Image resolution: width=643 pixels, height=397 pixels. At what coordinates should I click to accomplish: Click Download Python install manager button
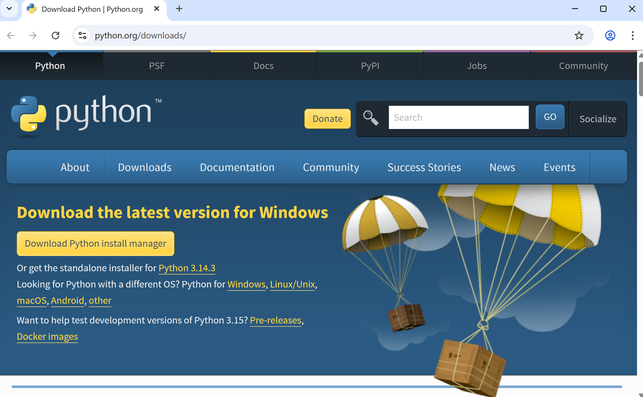[x=96, y=244]
